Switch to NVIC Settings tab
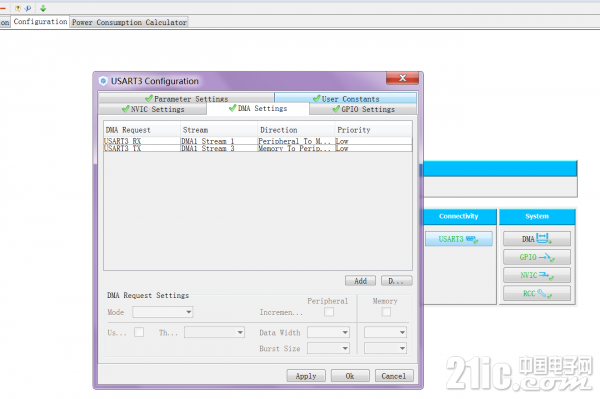The height and width of the screenshot is (399, 600). coord(153,109)
